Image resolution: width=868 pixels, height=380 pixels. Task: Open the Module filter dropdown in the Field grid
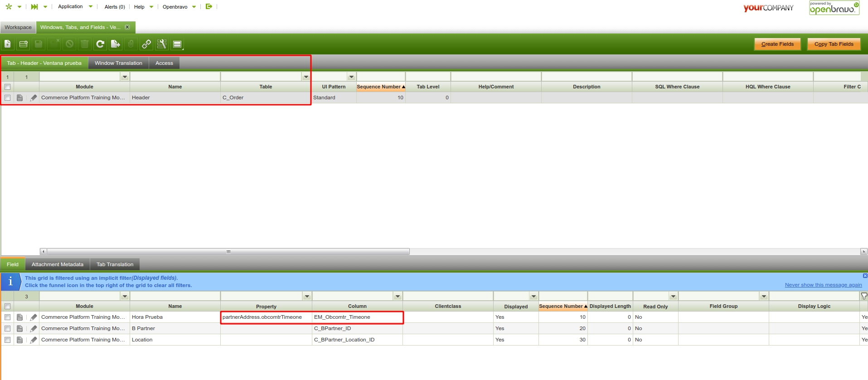[x=125, y=296]
